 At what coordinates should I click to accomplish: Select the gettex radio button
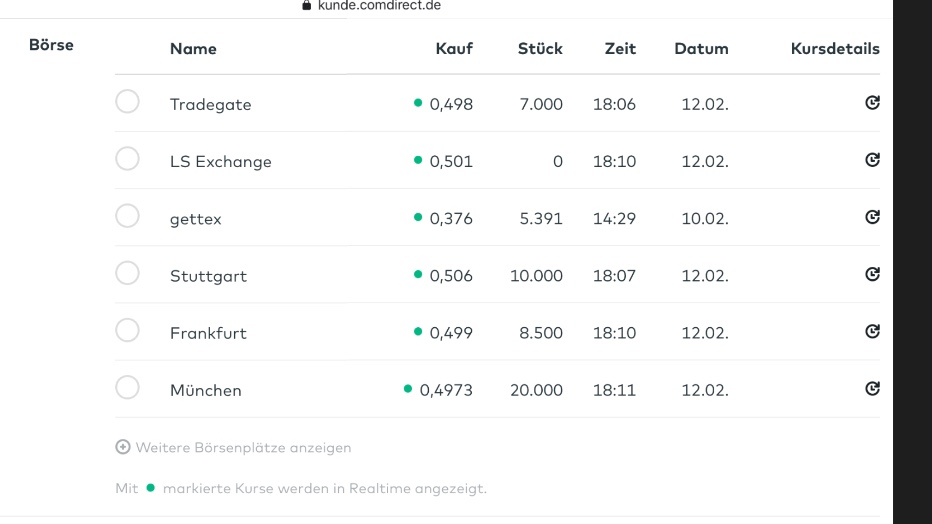[x=127, y=217]
